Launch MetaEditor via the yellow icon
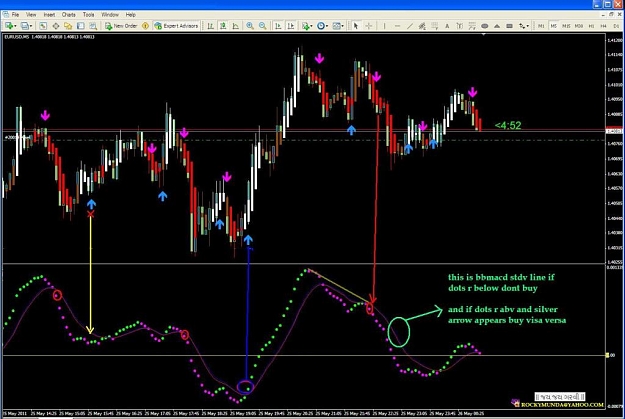The width and height of the screenshot is (625, 419). (145, 26)
